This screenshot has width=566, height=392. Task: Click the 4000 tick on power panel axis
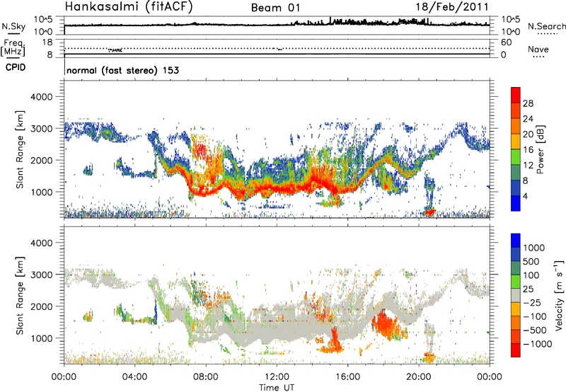[x=42, y=97]
